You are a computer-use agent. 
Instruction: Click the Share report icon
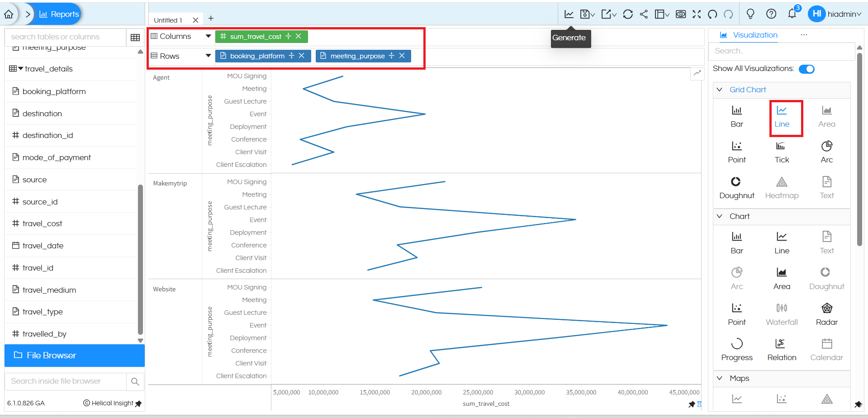coord(644,14)
